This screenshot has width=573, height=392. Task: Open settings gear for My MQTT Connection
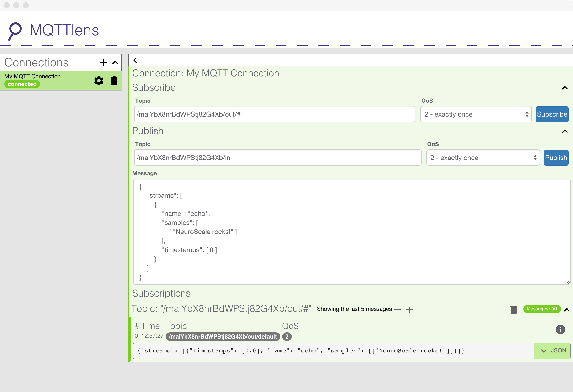point(99,81)
